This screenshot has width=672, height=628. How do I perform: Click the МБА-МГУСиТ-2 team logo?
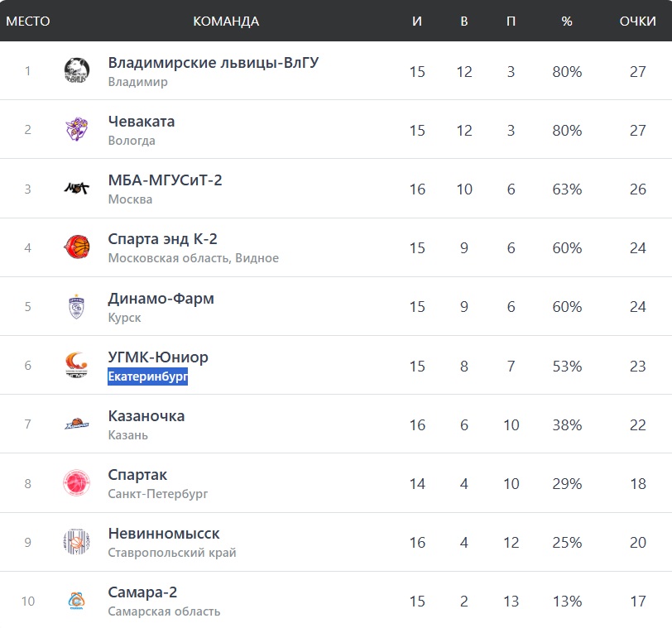tap(77, 189)
